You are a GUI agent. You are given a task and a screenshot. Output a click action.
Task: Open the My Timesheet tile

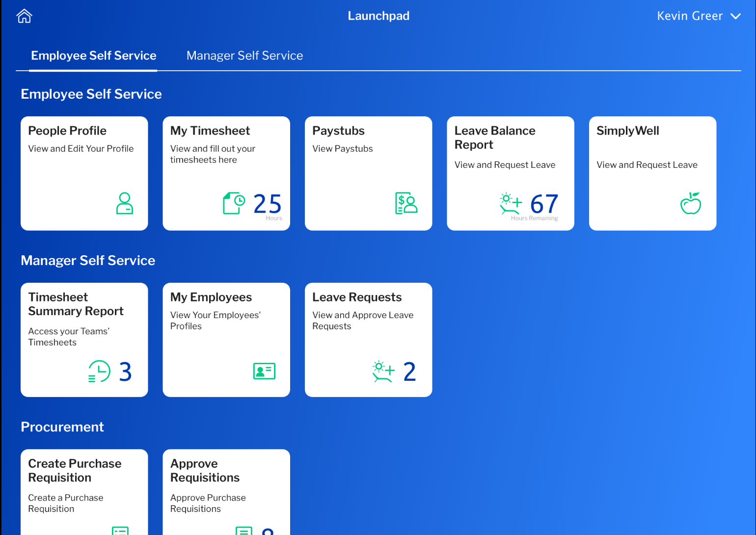click(x=226, y=173)
